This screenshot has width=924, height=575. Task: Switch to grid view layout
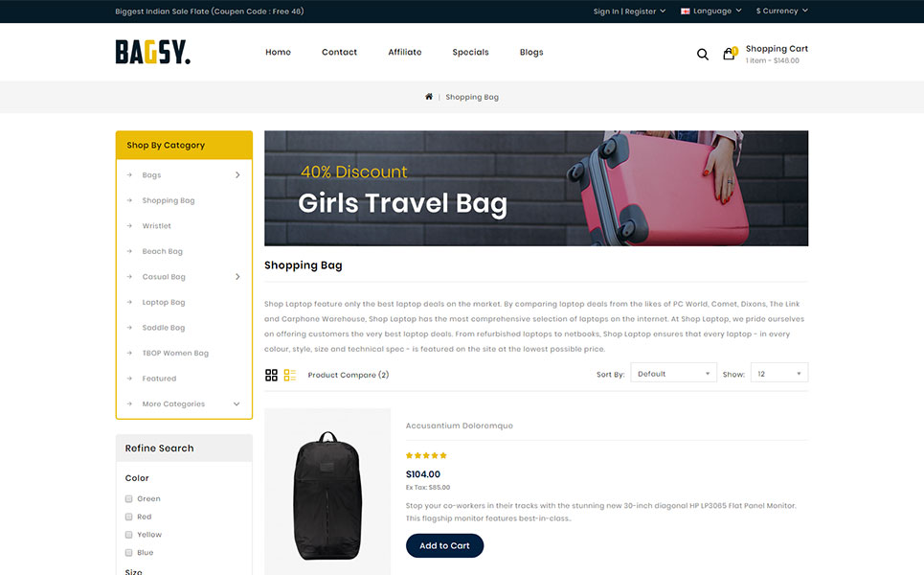[x=271, y=375]
